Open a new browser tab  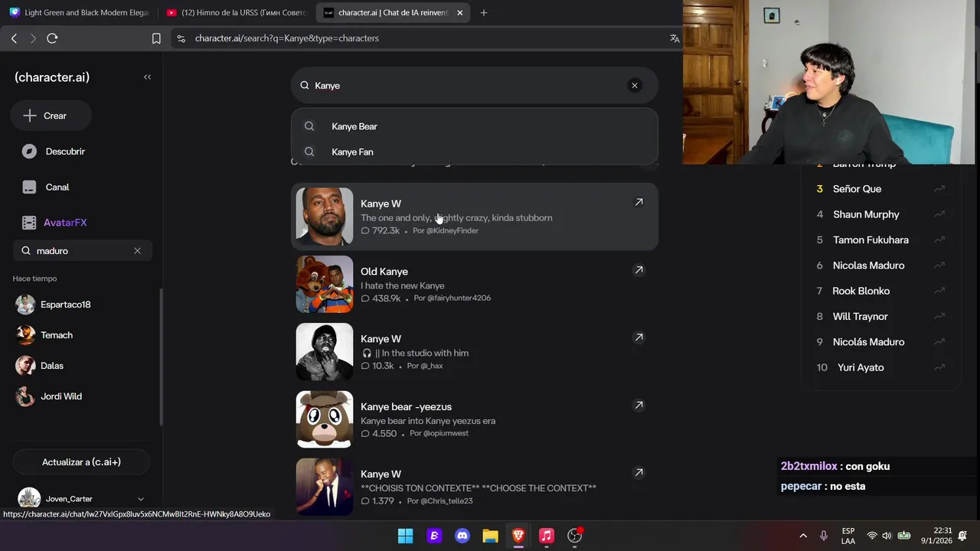pyautogui.click(x=483, y=12)
